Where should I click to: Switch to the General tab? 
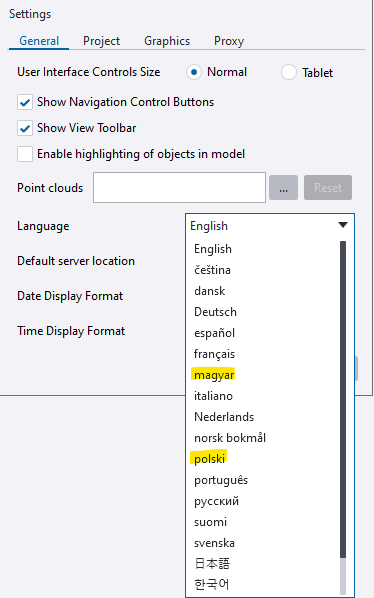39,41
